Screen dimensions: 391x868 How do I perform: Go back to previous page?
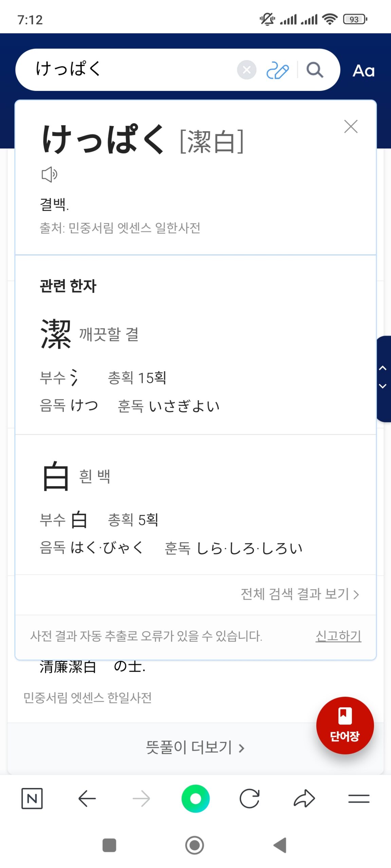click(87, 798)
